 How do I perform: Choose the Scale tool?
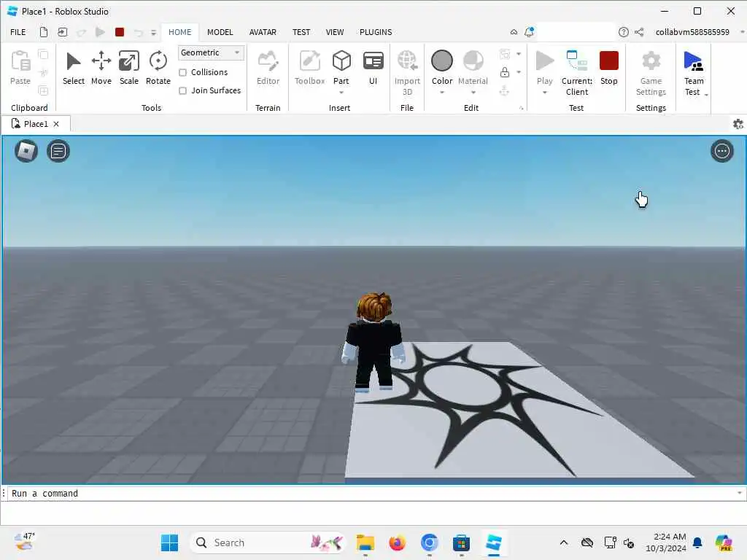[128, 68]
